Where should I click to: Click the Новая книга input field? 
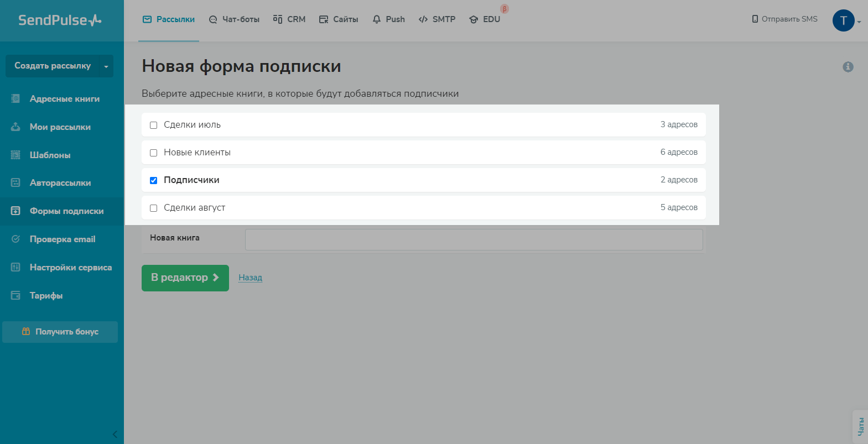(x=474, y=239)
